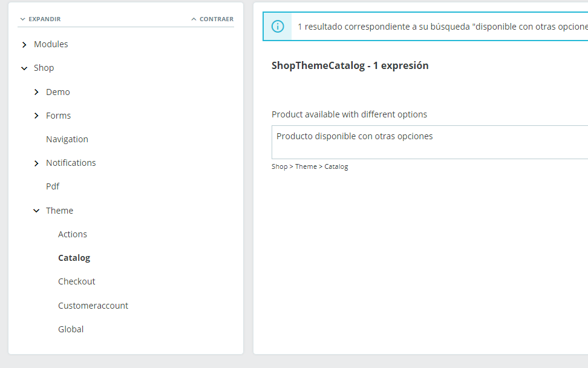
Task: Expand the Notifications chevron arrow
Action: coord(36,163)
